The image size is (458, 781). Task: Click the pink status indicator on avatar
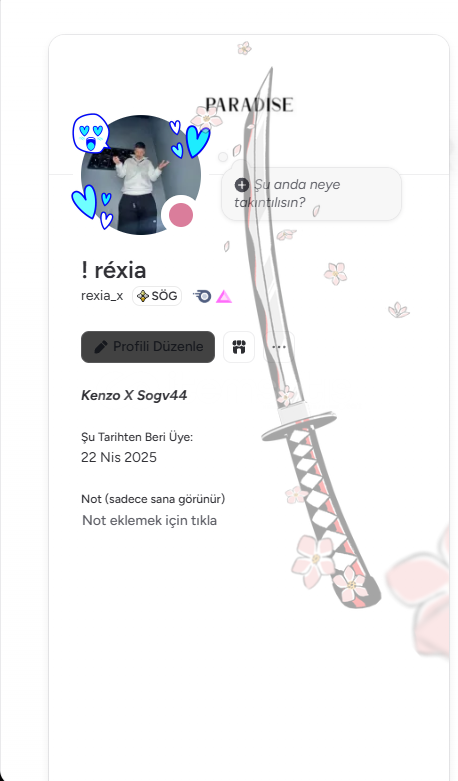(x=181, y=215)
